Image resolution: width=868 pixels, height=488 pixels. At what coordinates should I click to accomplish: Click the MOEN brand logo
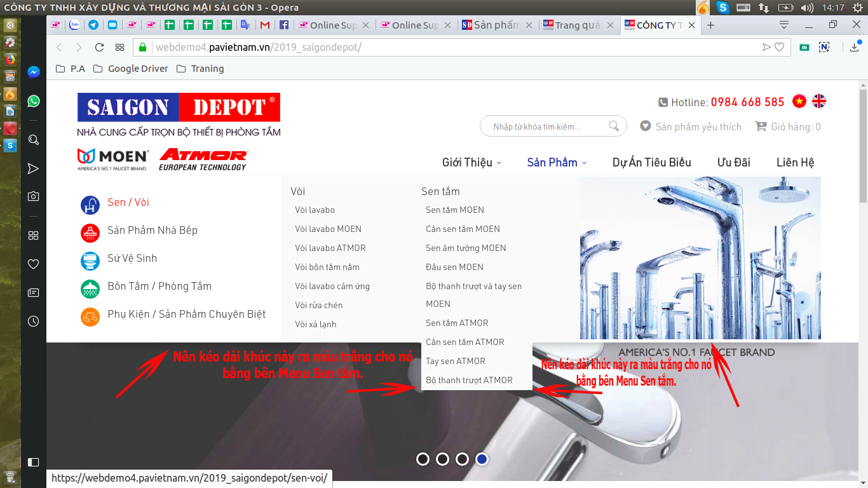[113, 159]
